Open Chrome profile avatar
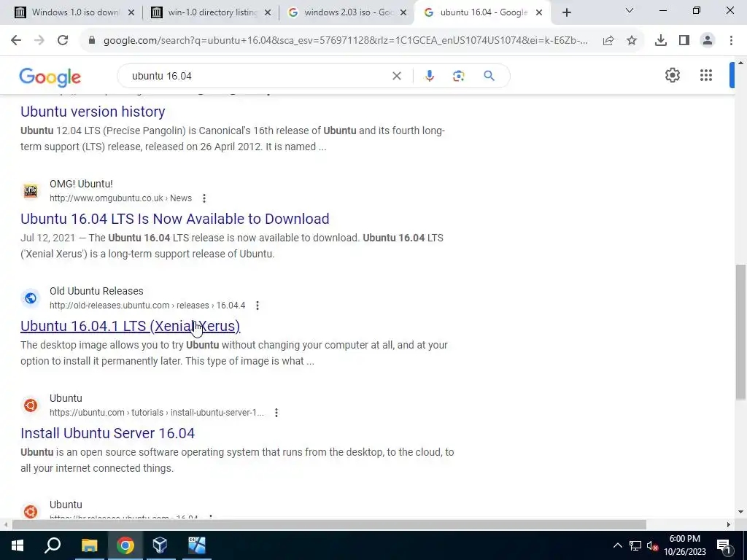The image size is (747, 560). coord(708,41)
